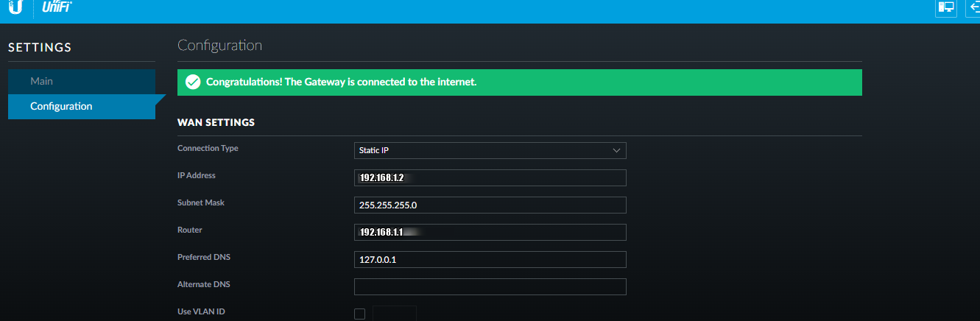
Task: Select the Configuration sidebar tab
Action: (x=61, y=106)
